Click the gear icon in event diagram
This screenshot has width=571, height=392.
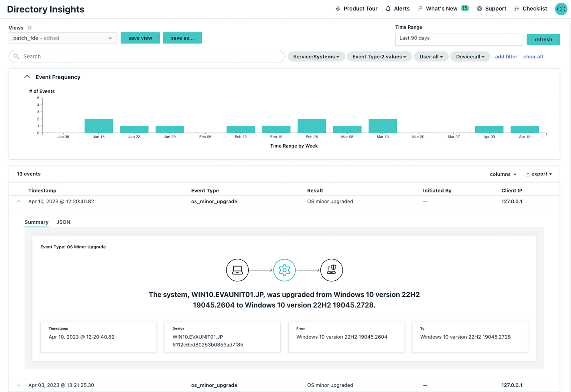click(x=284, y=270)
